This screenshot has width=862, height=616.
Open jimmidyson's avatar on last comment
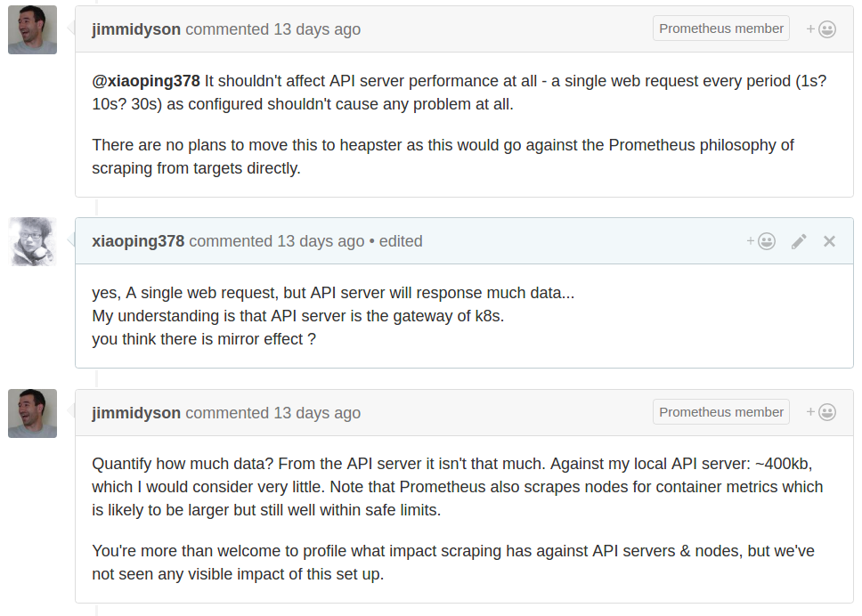(x=32, y=413)
